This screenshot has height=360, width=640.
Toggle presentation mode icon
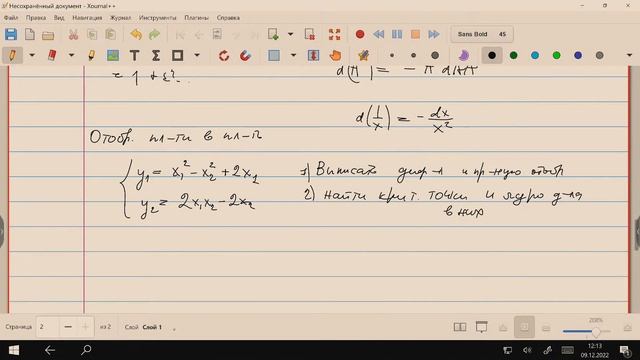(x=482, y=327)
